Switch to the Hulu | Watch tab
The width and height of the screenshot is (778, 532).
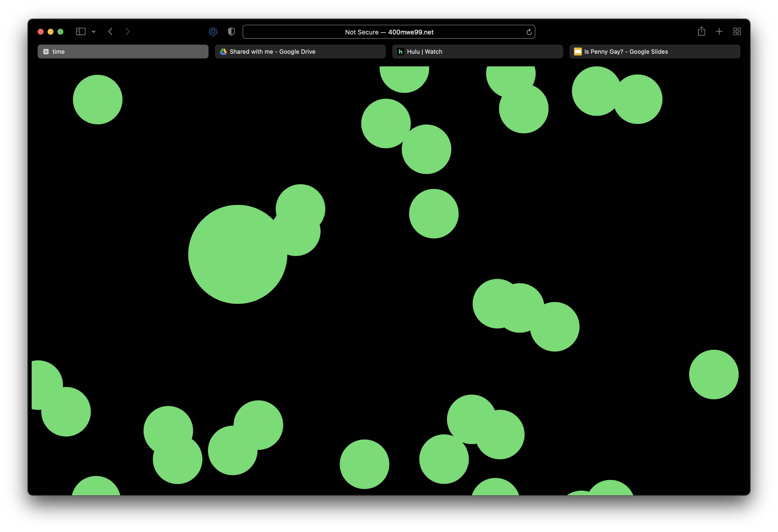coord(477,52)
